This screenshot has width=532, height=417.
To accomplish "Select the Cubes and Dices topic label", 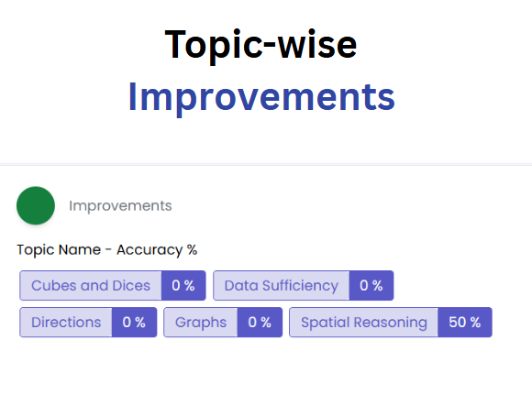I will pyautogui.click(x=91, y=285).
